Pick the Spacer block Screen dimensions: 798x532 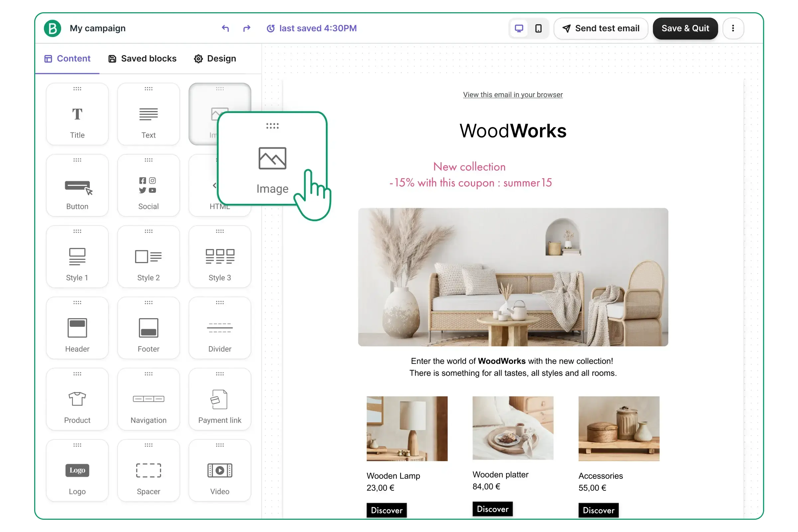[x=148, y=470]
